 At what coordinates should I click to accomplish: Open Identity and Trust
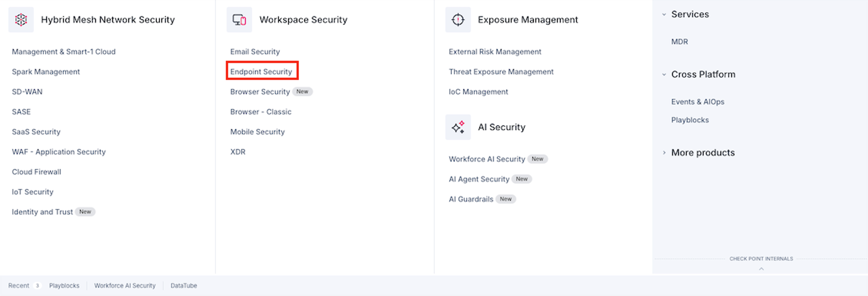coord(42,212)
